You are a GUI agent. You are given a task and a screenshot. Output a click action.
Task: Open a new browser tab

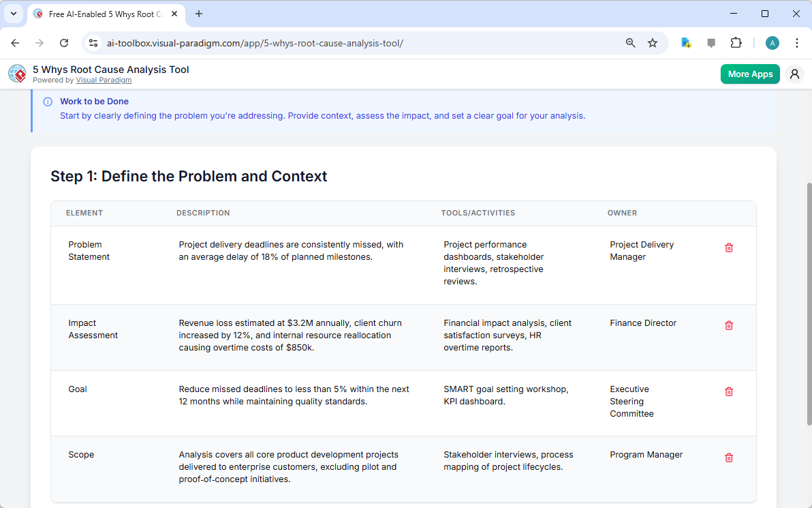click(x=198, y=14)
